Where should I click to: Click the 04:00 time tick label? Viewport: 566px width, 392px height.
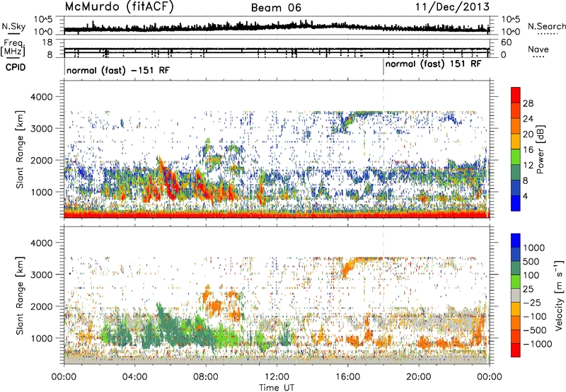[x=134, y=377]
